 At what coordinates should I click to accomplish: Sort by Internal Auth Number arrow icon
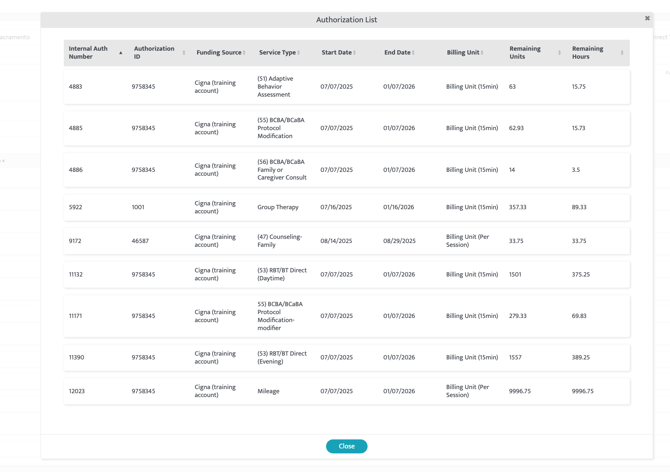[x=121, y=53]
